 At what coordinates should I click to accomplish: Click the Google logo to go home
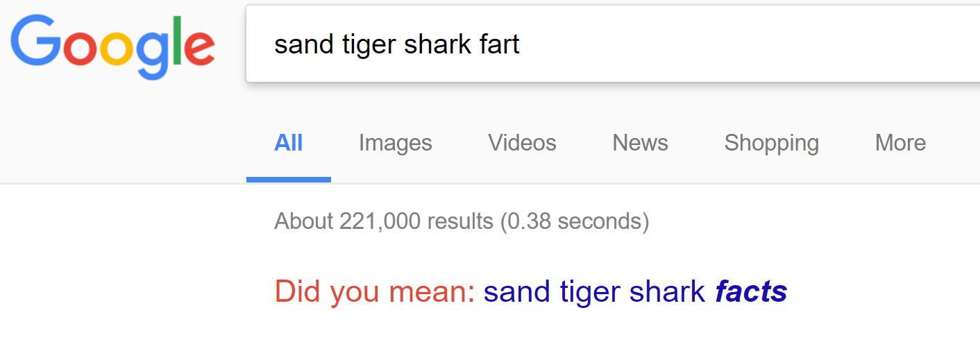pos(112,46)
